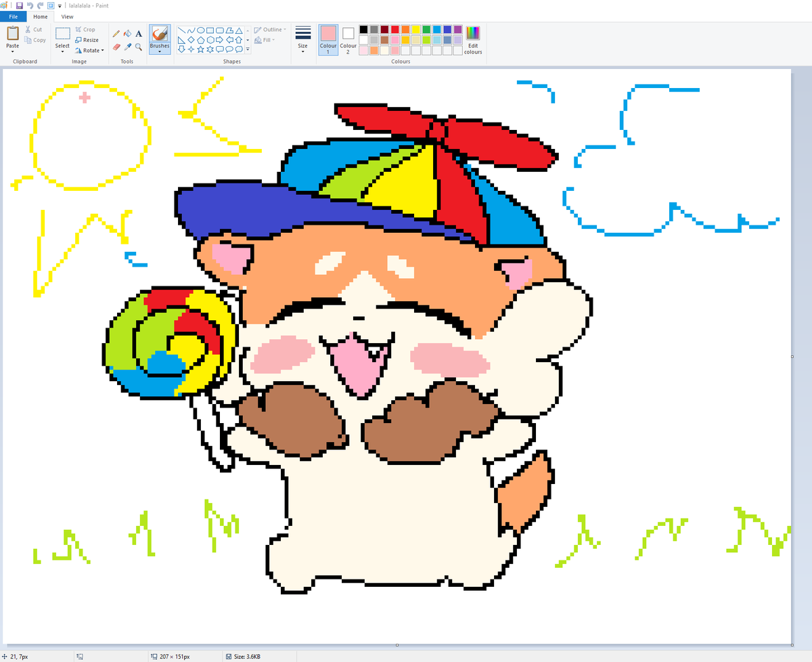Viewport: 812px width, 662px height.
Task: Click the Copy button
Action: (35, 40)
